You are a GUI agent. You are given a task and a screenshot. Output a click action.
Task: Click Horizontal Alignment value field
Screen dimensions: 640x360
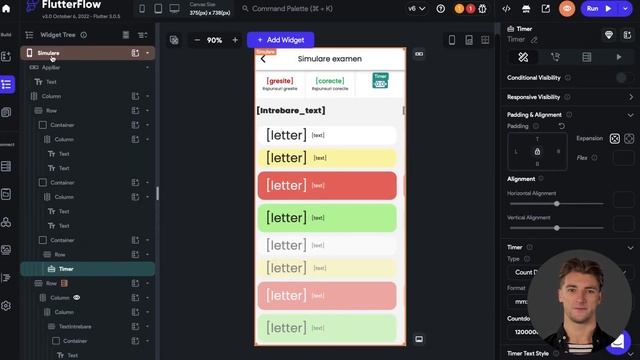tap(624, 200)
